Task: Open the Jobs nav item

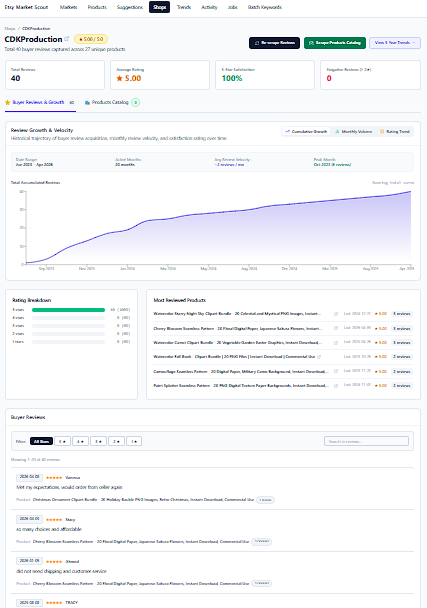Action: pos(233,7)
